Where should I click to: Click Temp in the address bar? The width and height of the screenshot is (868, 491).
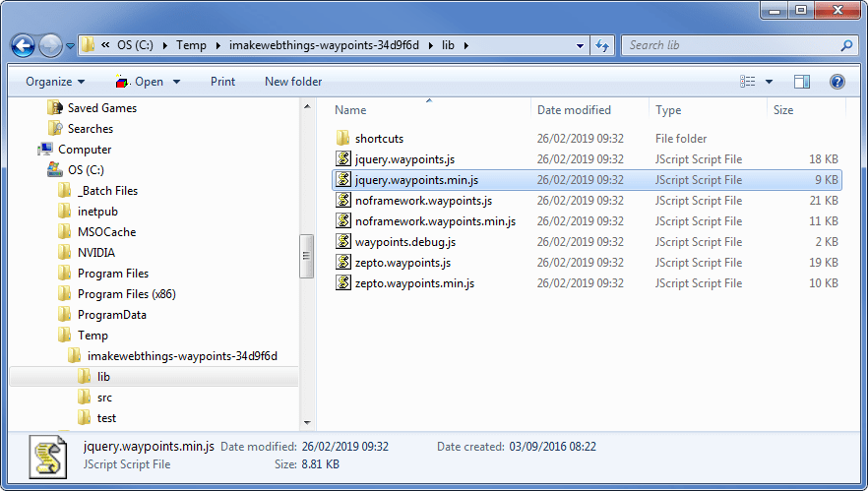(x=191, y=45)
